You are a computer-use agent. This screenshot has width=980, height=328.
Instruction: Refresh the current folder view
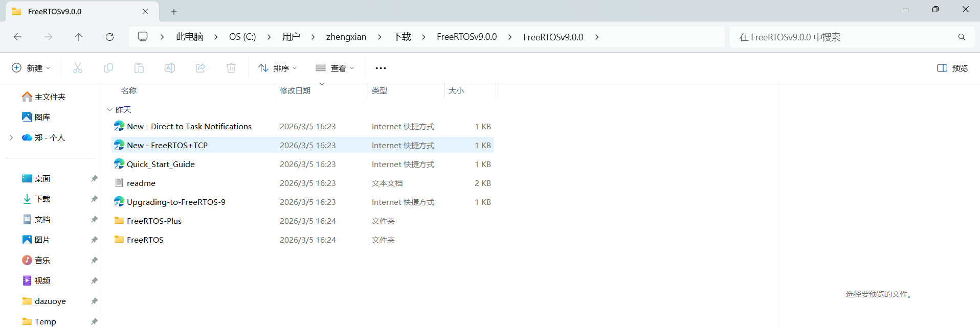[x=109, y=37]
